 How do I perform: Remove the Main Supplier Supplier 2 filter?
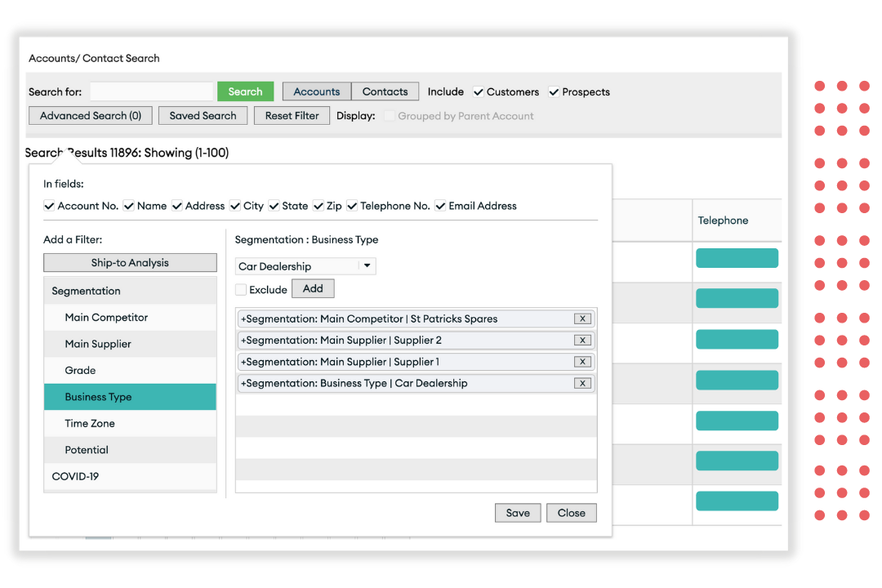[581, 341]
